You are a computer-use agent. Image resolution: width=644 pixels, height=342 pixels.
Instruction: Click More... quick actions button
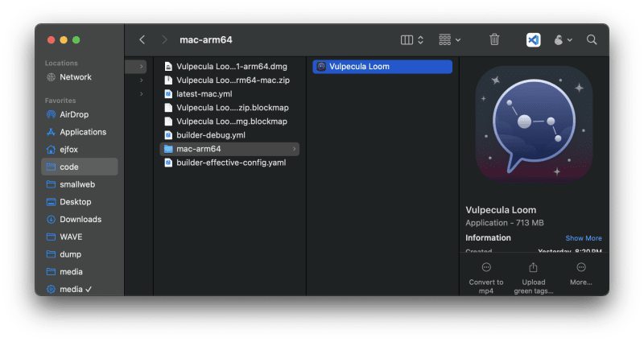point(580,274)
